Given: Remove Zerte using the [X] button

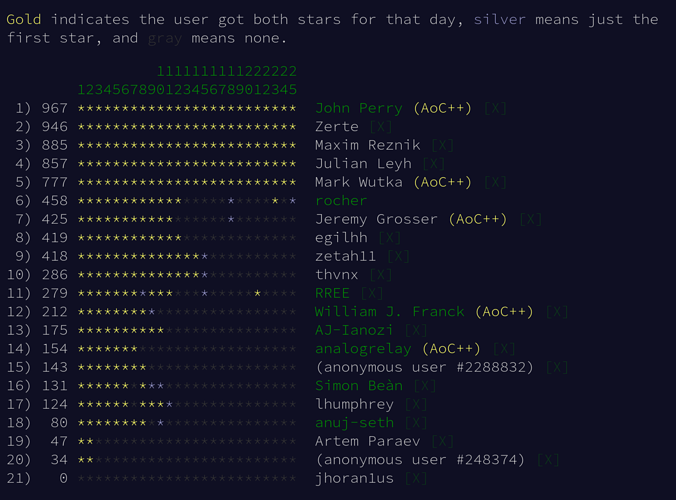Looking at the screenshot, I should 381,127.
